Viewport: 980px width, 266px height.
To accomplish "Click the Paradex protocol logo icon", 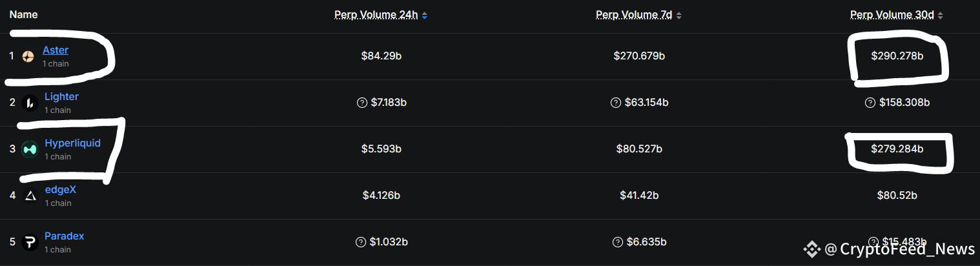I will coord(30,242).
